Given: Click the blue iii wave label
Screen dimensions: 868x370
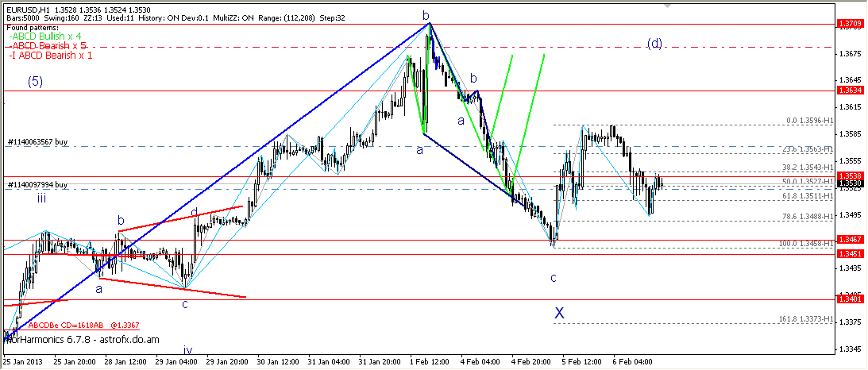Looking at the screenshot, I should (x=41, y=198).
